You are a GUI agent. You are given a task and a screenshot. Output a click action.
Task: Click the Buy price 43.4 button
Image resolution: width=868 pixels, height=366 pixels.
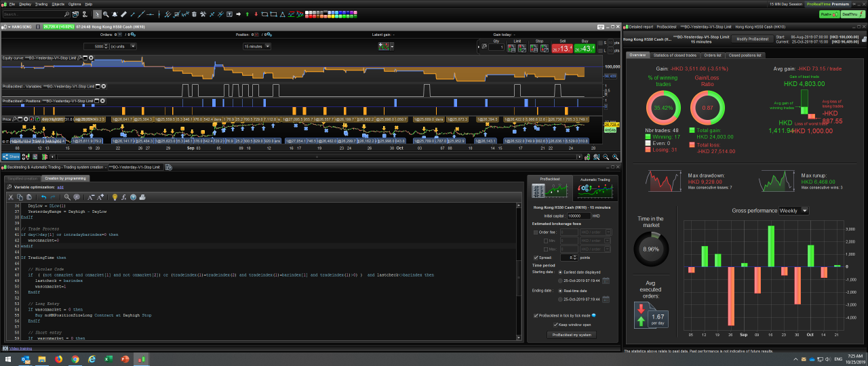tap(585, 48)
